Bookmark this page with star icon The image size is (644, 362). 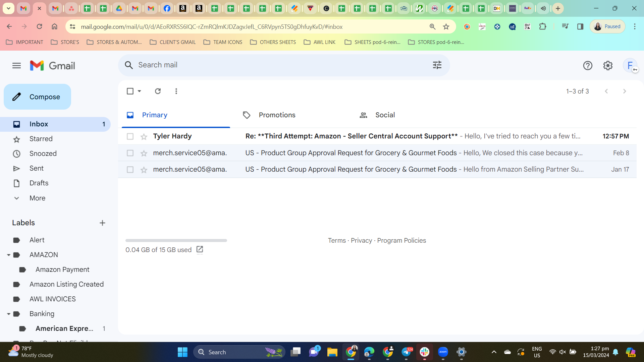click(446, 26)
